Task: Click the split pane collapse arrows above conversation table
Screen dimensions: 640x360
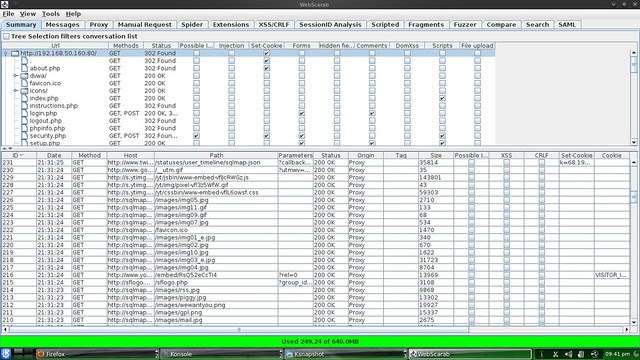Action: [x=7, y=149]
